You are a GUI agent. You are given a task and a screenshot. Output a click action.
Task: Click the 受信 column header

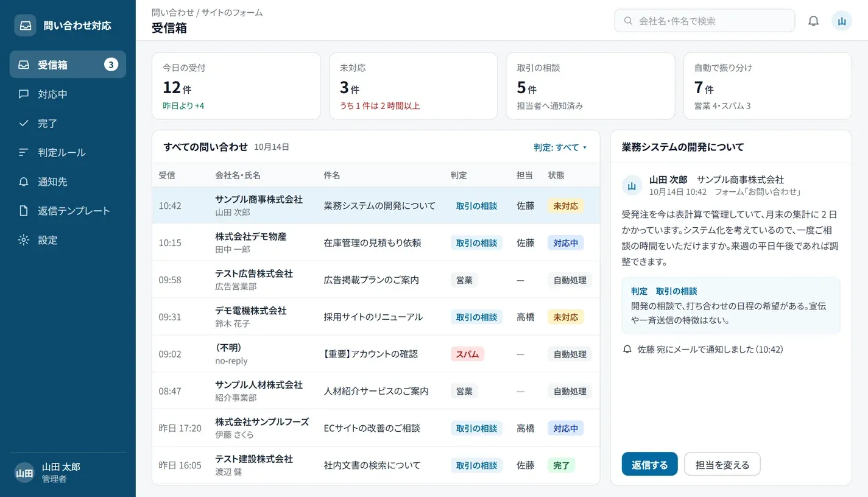[167, 175]
